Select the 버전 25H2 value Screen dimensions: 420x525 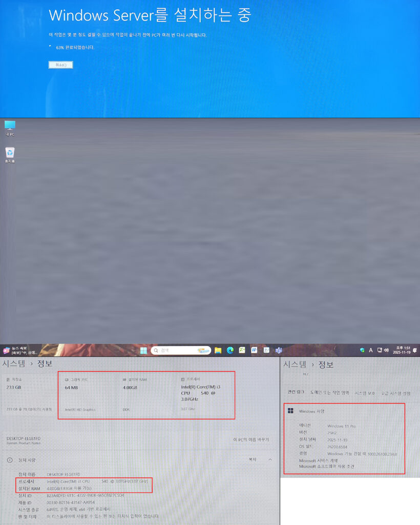332,433
